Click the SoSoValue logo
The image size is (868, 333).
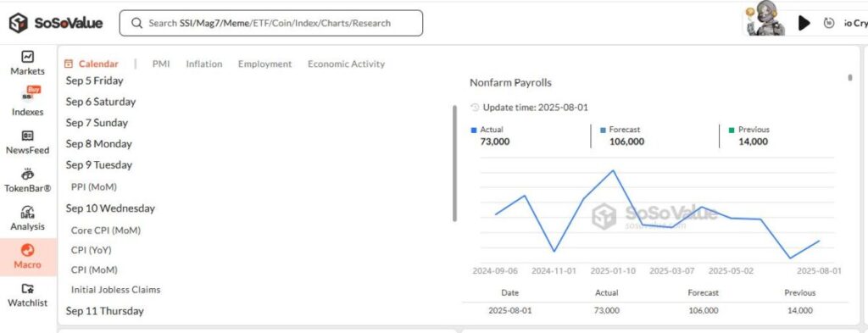coord(56,23)
